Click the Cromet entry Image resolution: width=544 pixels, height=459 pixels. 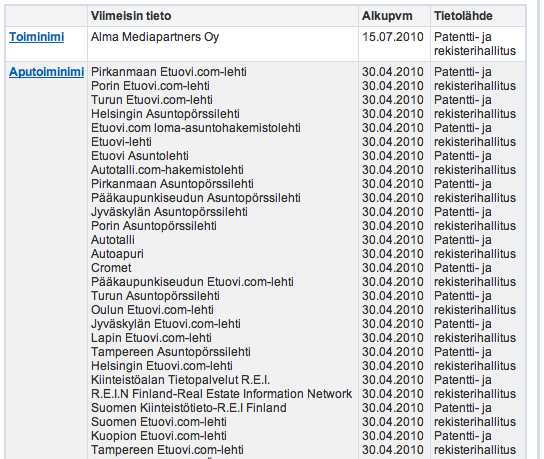(x=111, y=268)
